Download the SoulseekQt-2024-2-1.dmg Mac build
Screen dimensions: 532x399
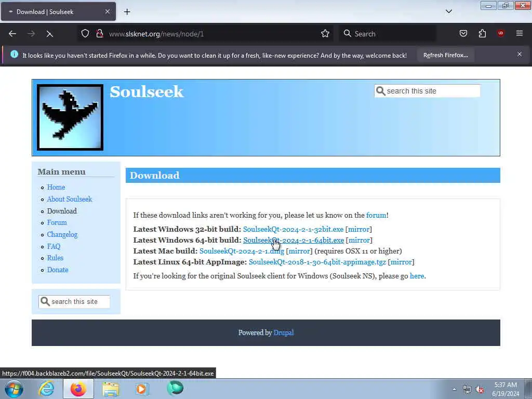(x=242, y=251)
